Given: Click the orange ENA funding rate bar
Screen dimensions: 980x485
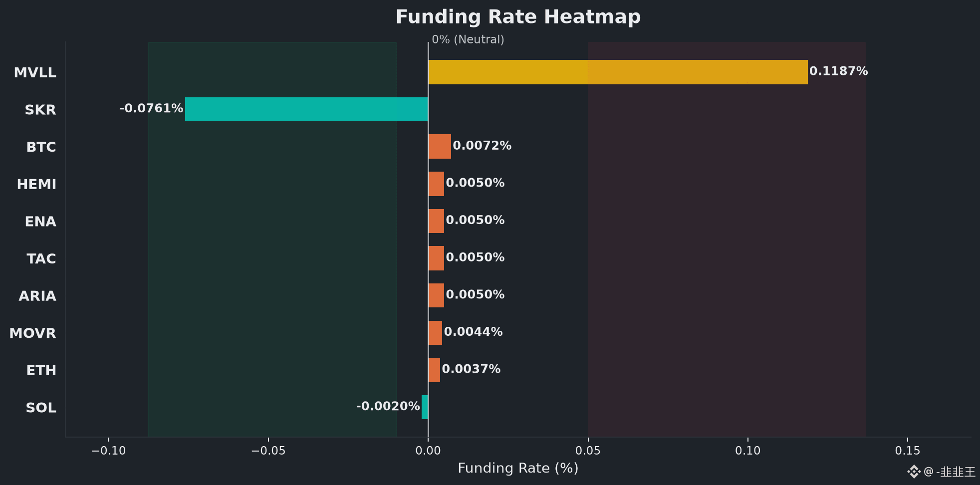Looking at the screenshot, I should [436, 221].
